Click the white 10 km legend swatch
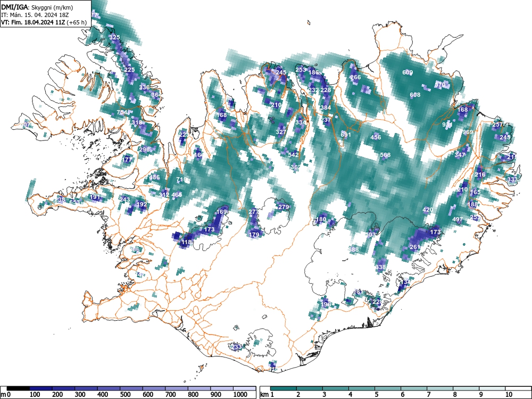 coord(518,388)
